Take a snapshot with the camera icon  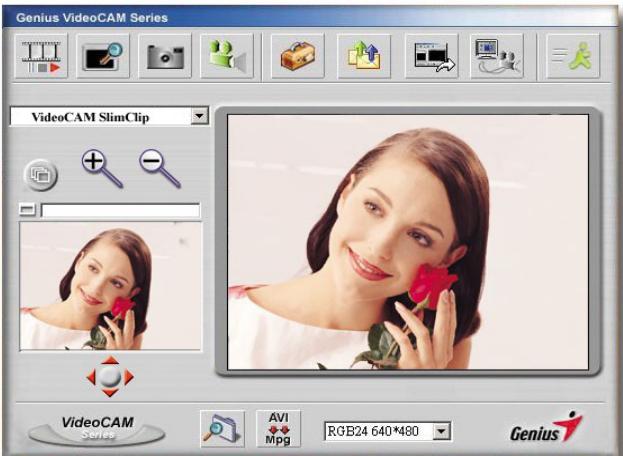point(165,56)
